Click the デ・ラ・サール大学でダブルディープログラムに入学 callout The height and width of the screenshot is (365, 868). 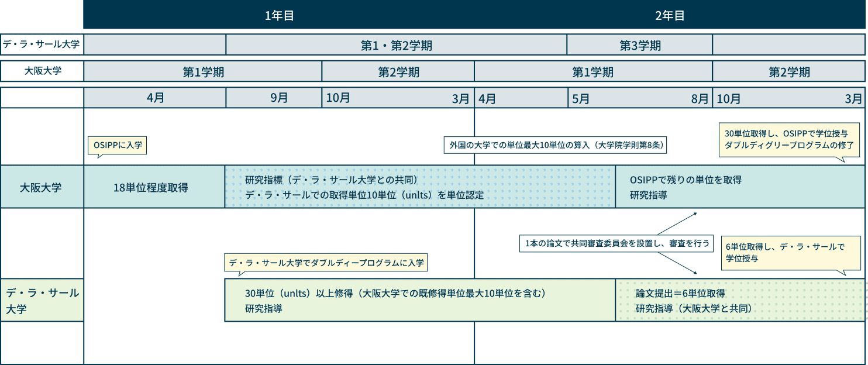point(325,263)
